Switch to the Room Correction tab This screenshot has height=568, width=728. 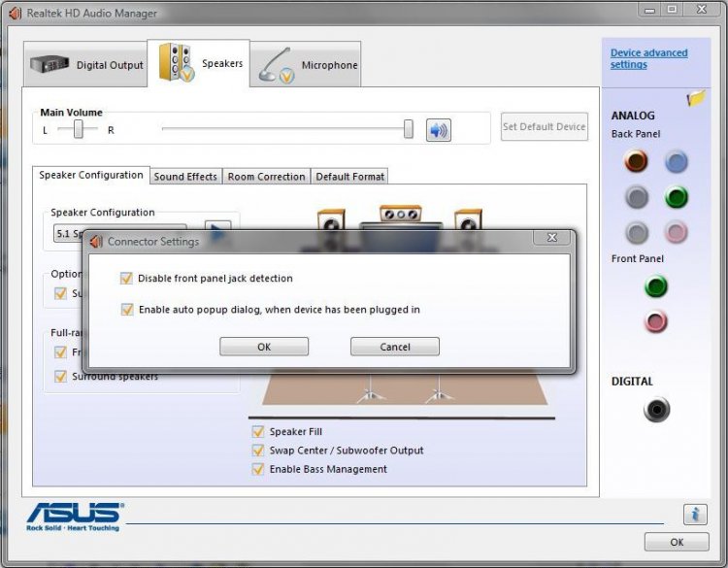(267, 177)
